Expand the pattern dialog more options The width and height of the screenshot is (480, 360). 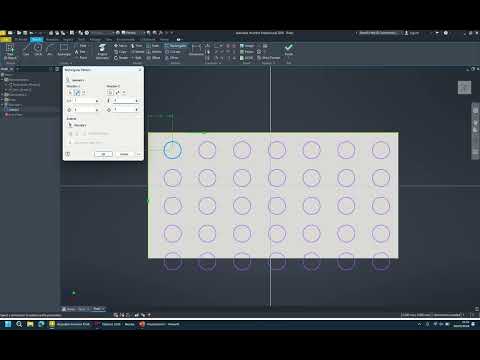pos(139,154)
